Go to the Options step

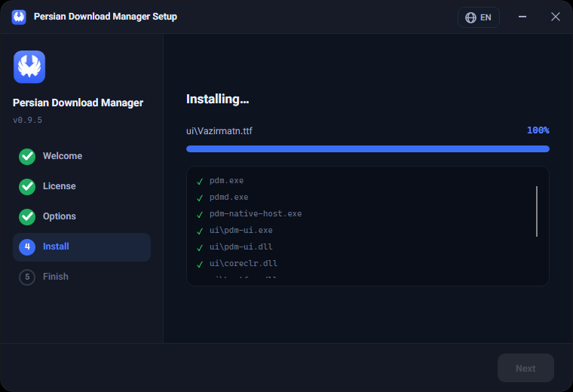coord(81,217)
